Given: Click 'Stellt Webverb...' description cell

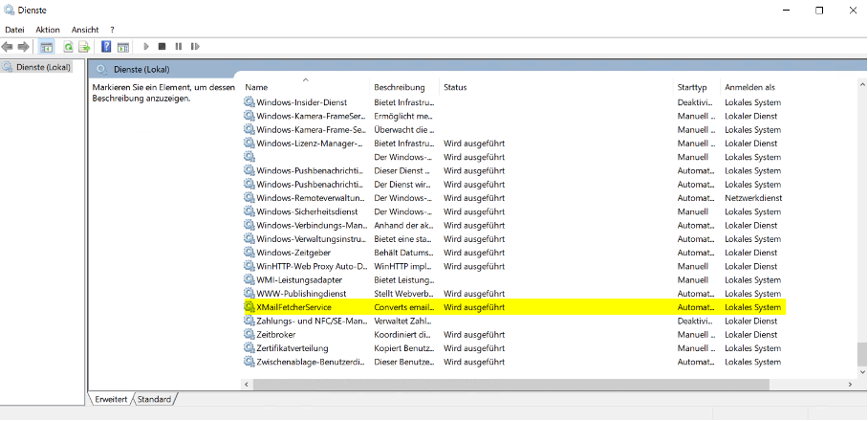Looking at the screenshot, I should click(x=403, y=293).
